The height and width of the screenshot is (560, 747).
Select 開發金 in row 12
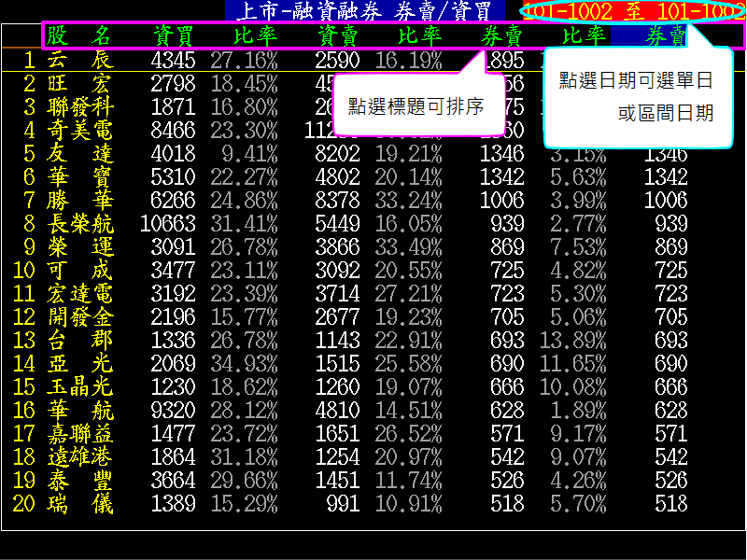[x=79, y=316]
